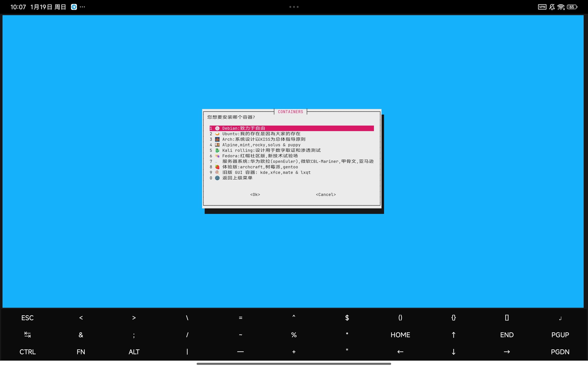Select the Fedora container entry
Image resolution: width=588 pixels, height=368 pixels.
click(291, 156)
